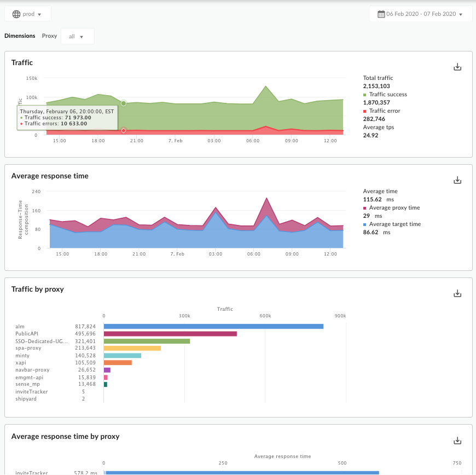Click the Traffic by proxy download icon
476x475 pixels.
[x=458, y=293]
